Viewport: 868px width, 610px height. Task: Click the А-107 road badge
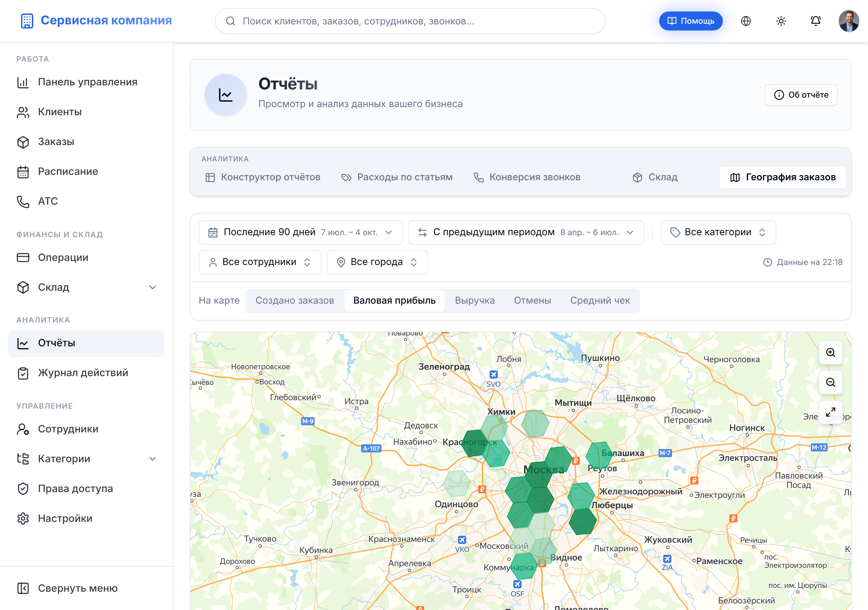(x=371, y=449)
